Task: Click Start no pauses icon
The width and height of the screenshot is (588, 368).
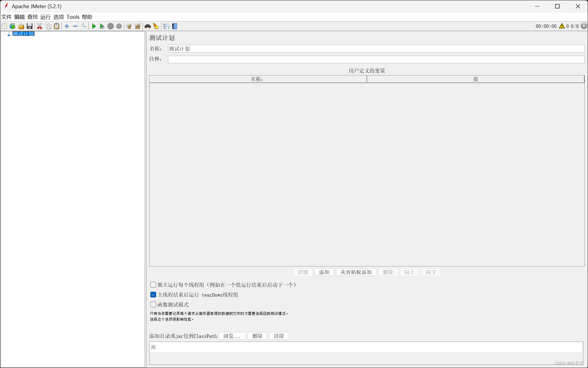Action: (102, 26)
